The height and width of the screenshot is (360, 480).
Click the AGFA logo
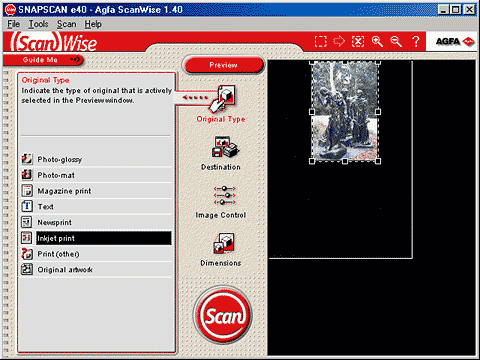point(455,41)
